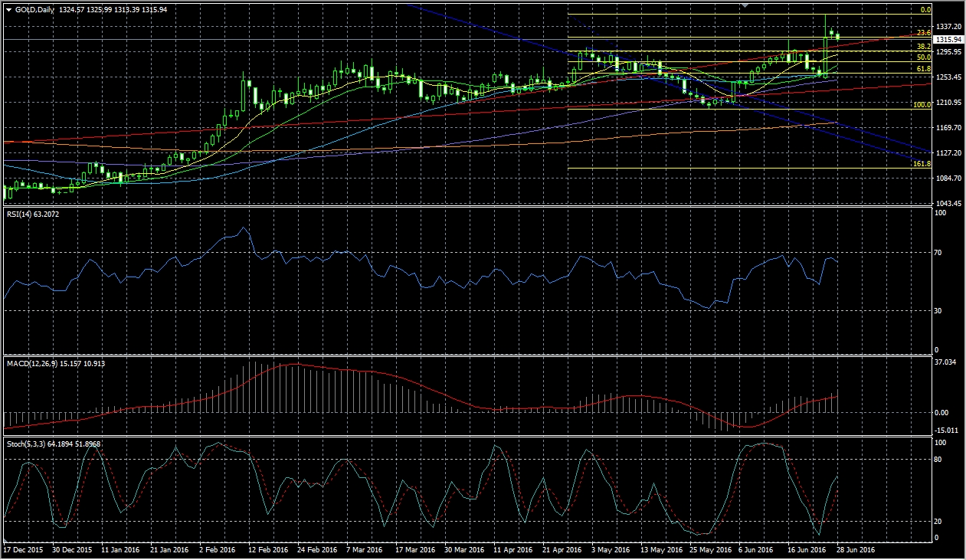Click the 37.034 value on the MACD scale
This screenshot has height=560, width=966.
(x=947, y=362)
